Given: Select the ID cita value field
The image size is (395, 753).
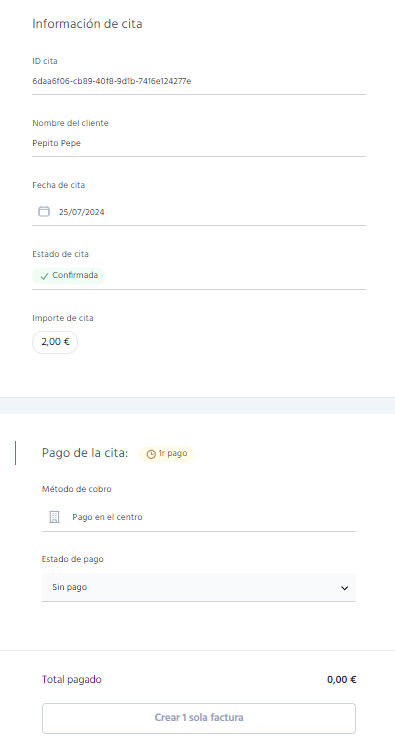Looking at the screenshot, I should [x=199, y=82].
